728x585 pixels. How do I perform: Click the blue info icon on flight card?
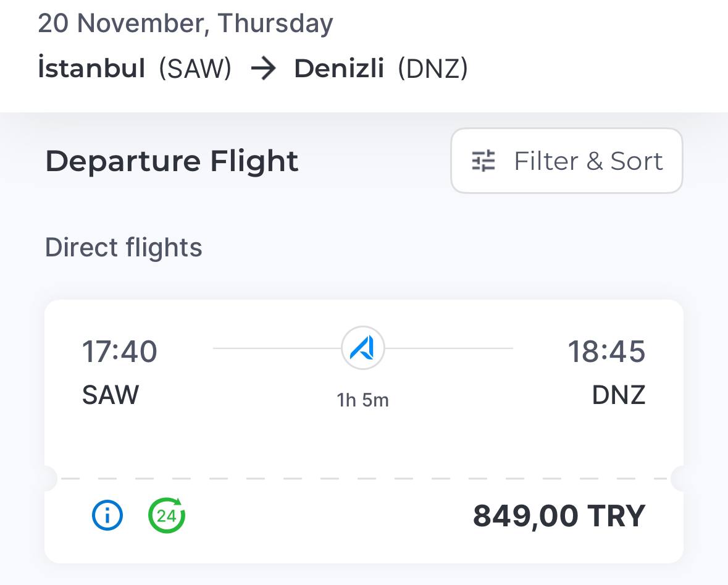pos(107,515)
